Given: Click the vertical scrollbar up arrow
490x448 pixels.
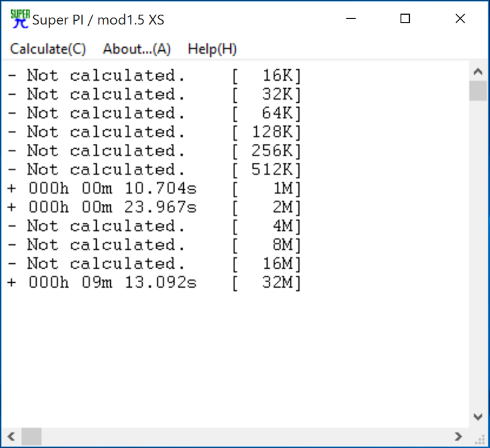Looking at the screenshot, I should click(x=478, y=72).
